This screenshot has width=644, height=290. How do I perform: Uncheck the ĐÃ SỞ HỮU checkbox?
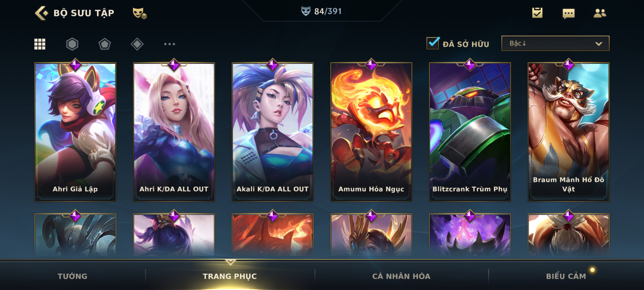click(433, 43)
